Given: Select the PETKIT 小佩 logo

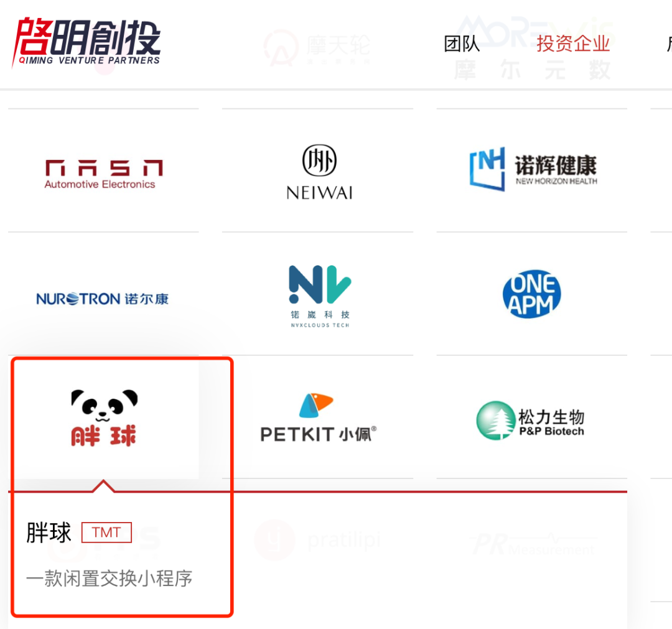Looking at the screenshot, I should pos(319,417).
